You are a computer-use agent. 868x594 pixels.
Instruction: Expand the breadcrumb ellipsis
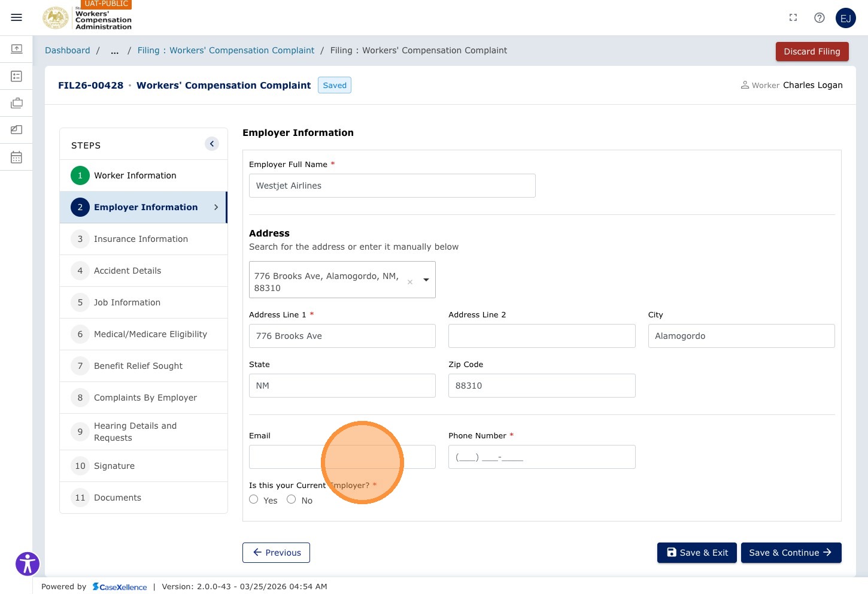[114, 50]
